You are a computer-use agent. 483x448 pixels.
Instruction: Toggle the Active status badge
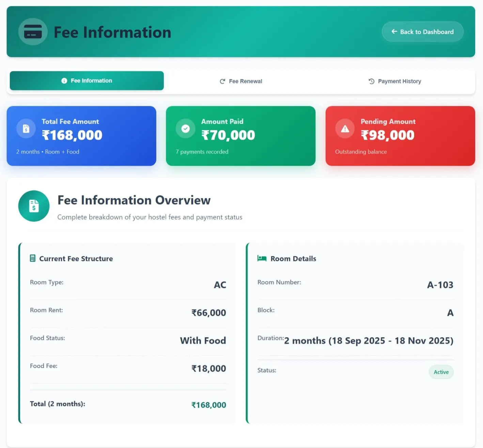click(441, 372)
